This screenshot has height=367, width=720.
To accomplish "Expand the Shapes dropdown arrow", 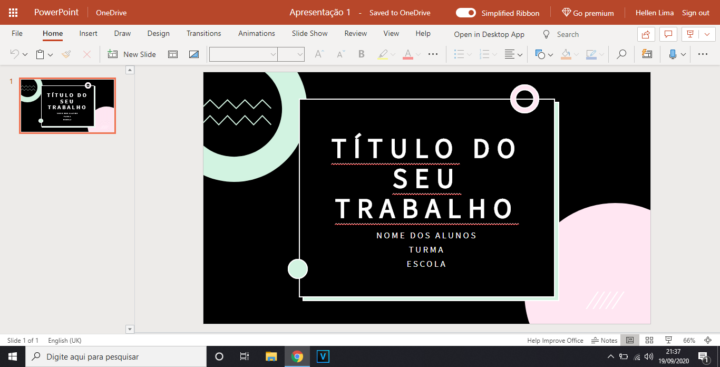I will tap(550, 55).
